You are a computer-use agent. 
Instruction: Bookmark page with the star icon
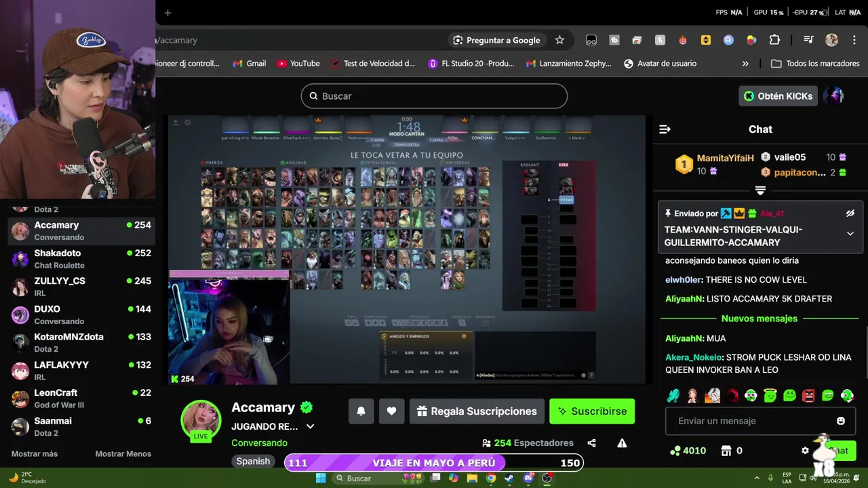pyautogui.click(x=559, y=40)
